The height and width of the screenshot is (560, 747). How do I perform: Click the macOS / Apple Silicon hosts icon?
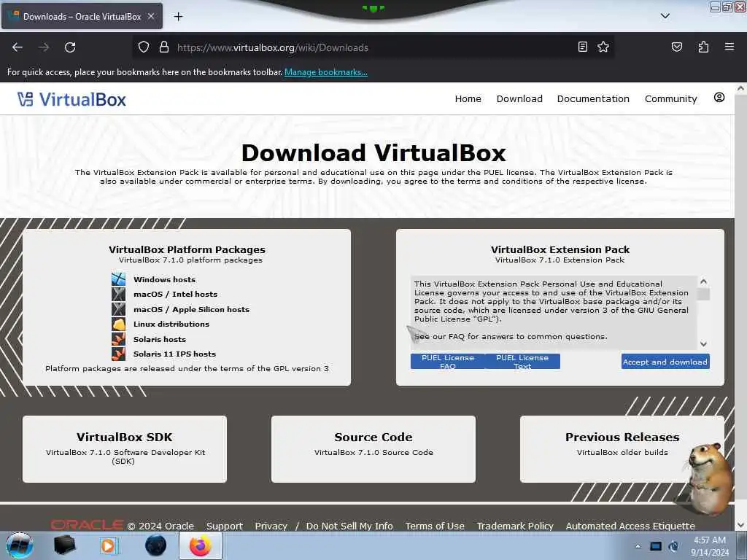(x=119, y=309)
